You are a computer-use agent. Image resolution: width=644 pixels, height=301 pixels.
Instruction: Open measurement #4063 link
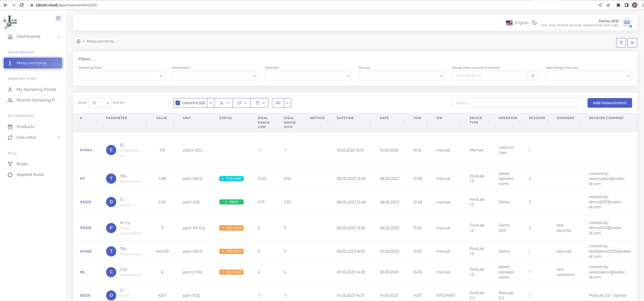[86, 251]
